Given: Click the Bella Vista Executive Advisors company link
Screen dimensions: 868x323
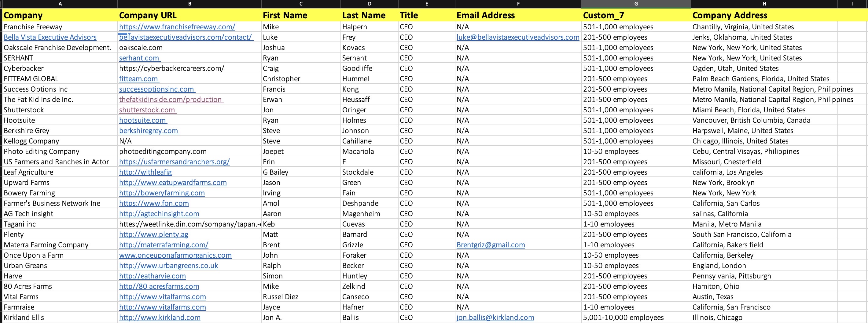Looking at the screenshot, I should coord(50,37).
